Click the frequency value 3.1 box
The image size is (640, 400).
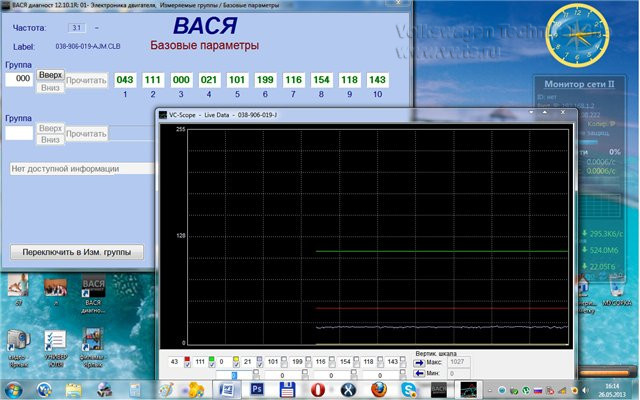click(77, 28)
